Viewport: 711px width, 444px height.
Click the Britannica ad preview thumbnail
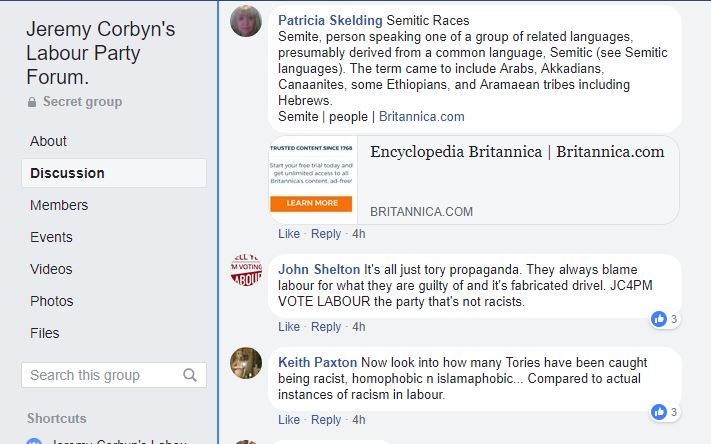[312, 179]
